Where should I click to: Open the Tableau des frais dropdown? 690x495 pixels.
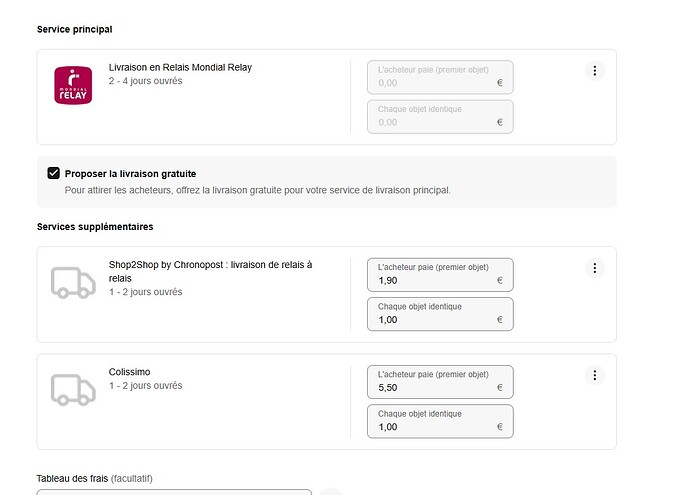click(x=174, y=492)
